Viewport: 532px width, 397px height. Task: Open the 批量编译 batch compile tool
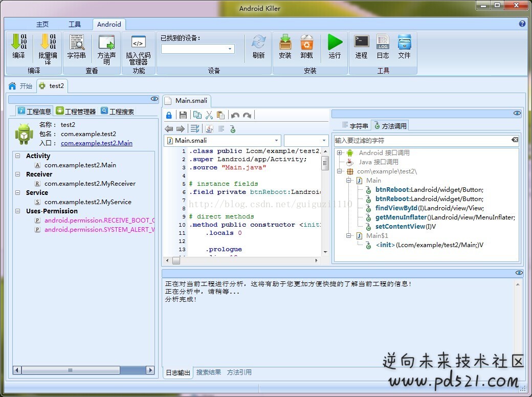pyautogui.click(x=48, y=49)
